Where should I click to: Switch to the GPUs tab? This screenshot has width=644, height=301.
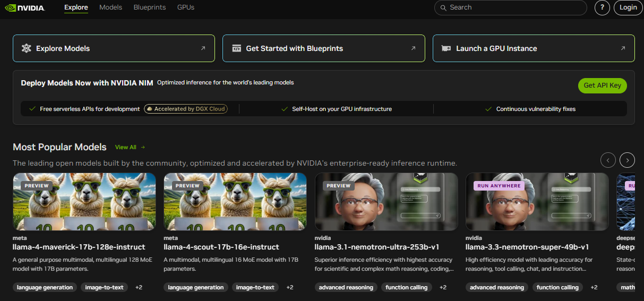(186, 7)
